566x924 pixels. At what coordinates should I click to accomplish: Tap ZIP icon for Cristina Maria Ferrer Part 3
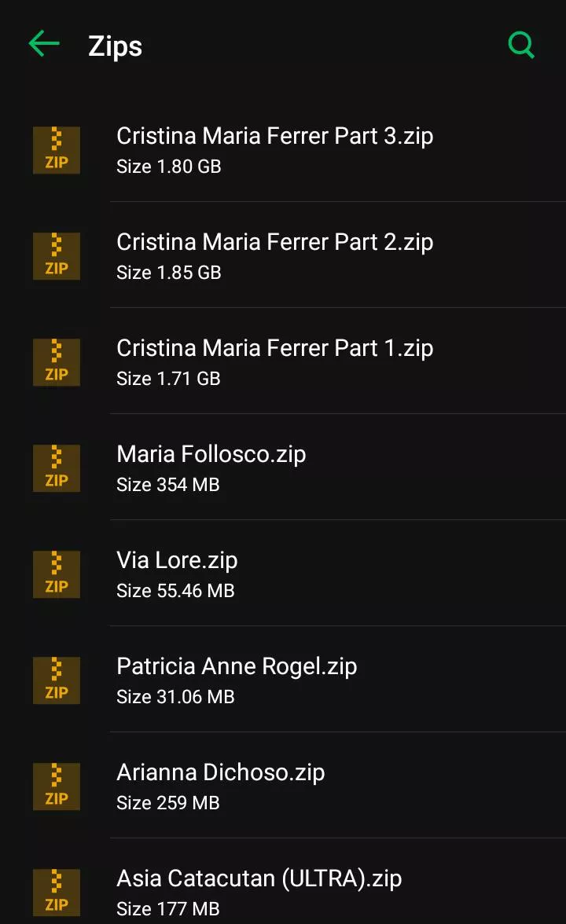57,150
